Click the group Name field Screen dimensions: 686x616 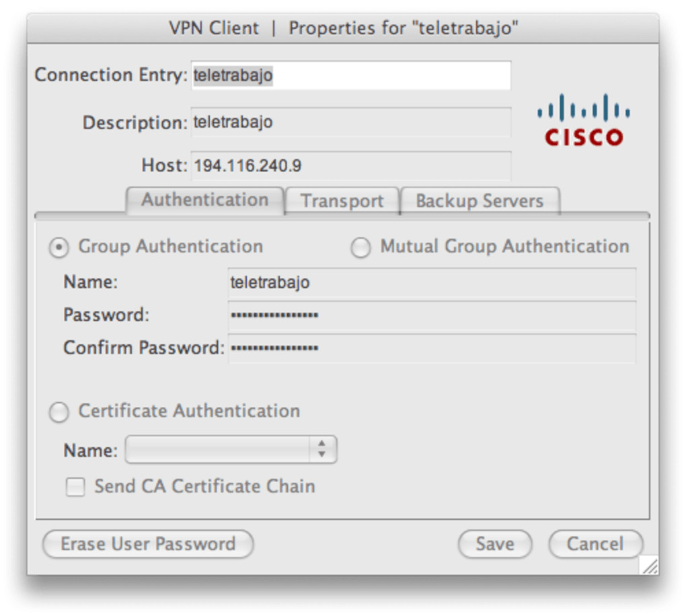tap(431, 282)
